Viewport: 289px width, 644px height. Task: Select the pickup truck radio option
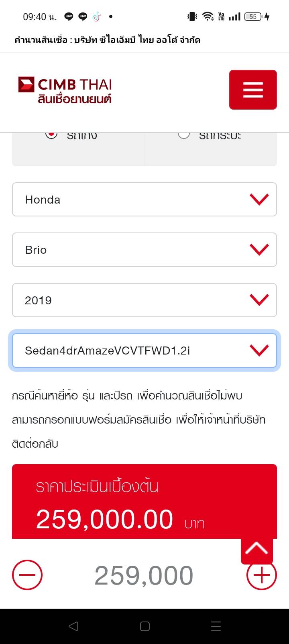point(184,135)
